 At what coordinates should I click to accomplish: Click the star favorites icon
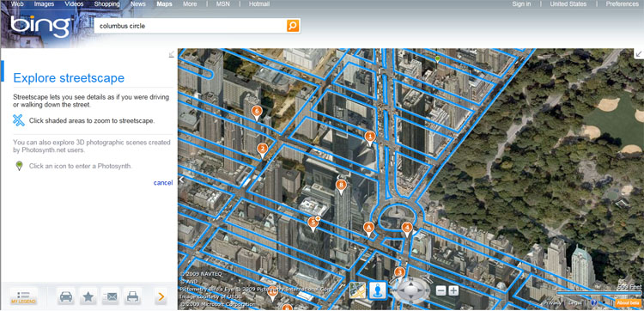88,296
